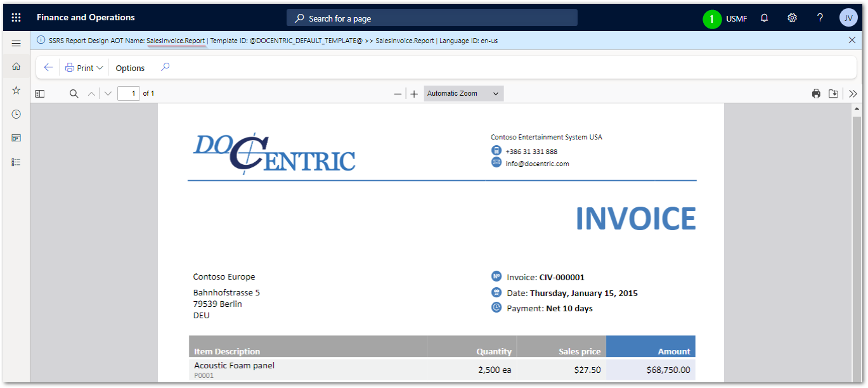This screenshot has width=868, height=388.
Task: Click the Contoso Entertainment System USA text
Action: (x=547, y=137)
